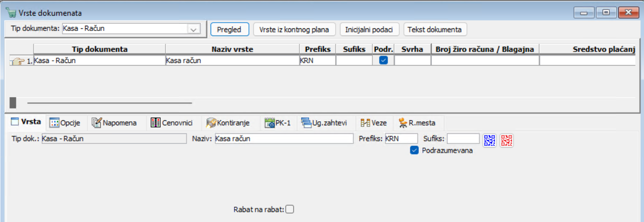
Task: Click the red QR code icon
Action: click(x=506, y=140)
